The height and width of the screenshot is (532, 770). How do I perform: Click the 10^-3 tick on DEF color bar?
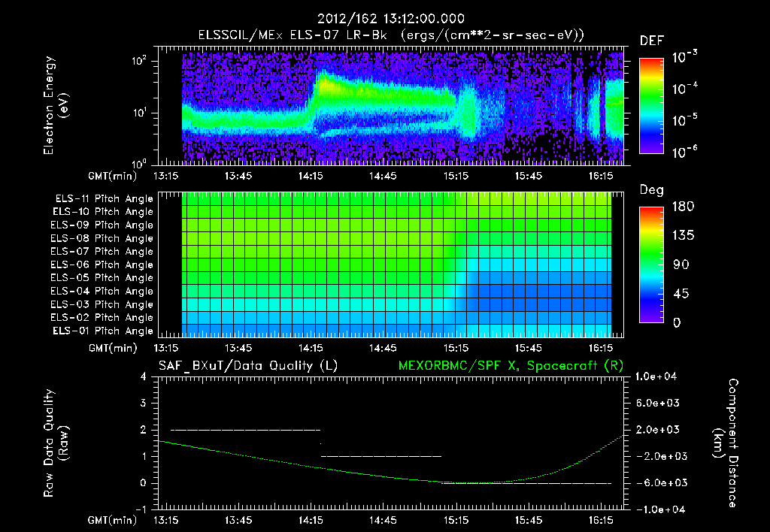(x=684, y=57)
